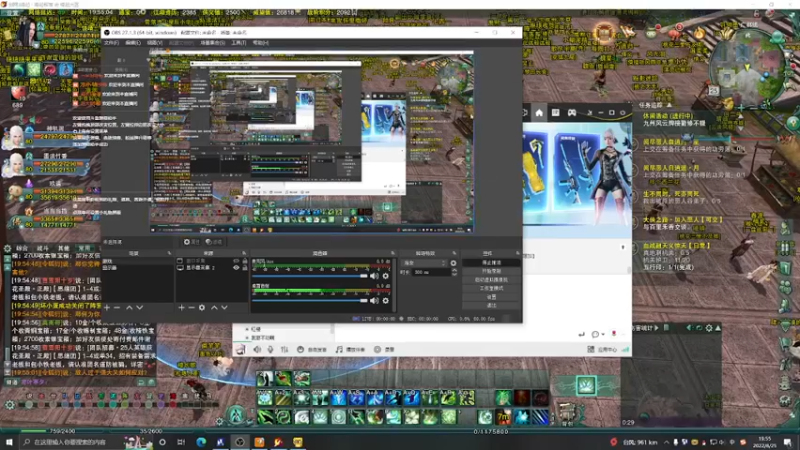Click the game minimap

click(745, 68)
